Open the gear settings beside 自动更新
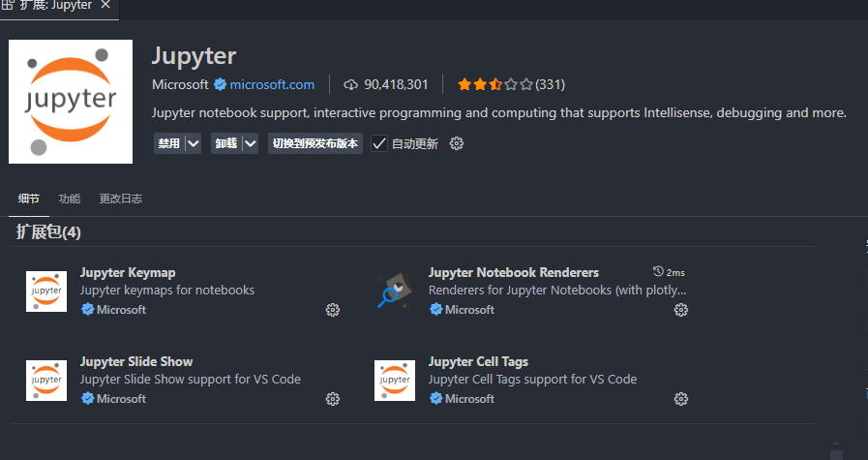 coord(457,143)
